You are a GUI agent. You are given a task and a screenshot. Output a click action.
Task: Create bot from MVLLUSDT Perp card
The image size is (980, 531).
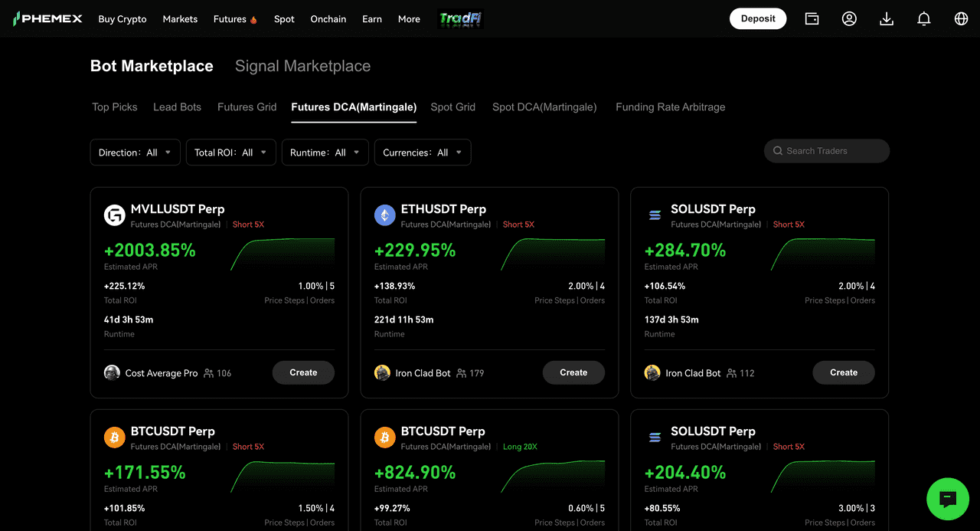pyautogui.click(x=303, y=372)
